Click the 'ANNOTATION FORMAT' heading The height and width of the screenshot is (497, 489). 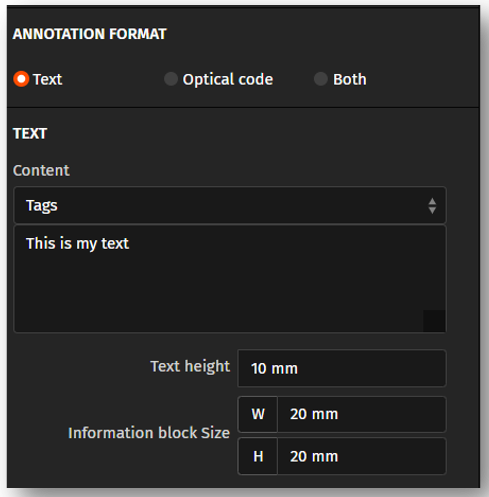tap(89, 34)
